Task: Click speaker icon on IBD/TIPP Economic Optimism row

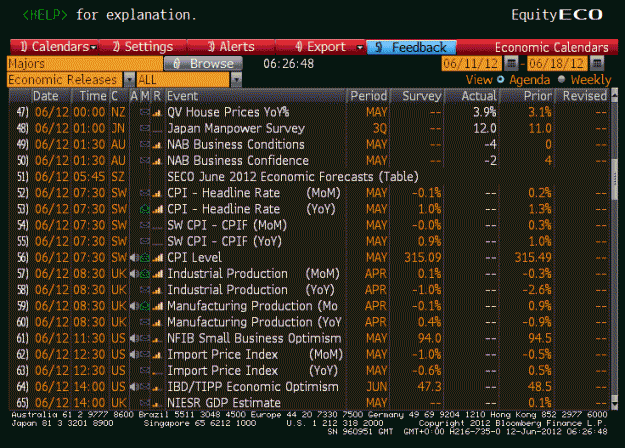Action: point(134,387)
